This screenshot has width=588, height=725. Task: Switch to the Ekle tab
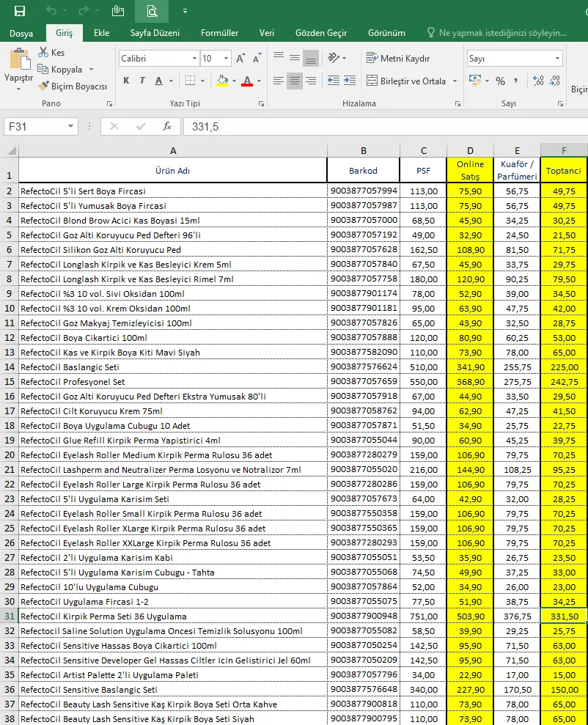pos(102,33)
